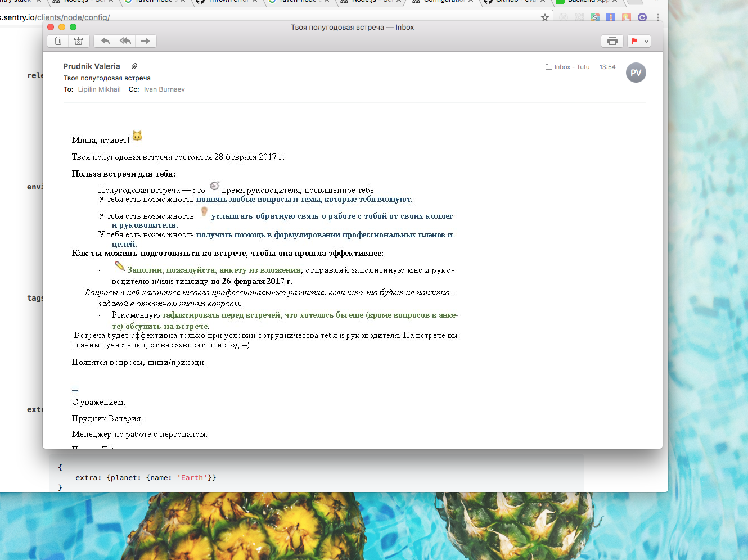
Task: Click the attachment paperclip next to the sender
Action: pyautogui.click(x=134, y=66)
